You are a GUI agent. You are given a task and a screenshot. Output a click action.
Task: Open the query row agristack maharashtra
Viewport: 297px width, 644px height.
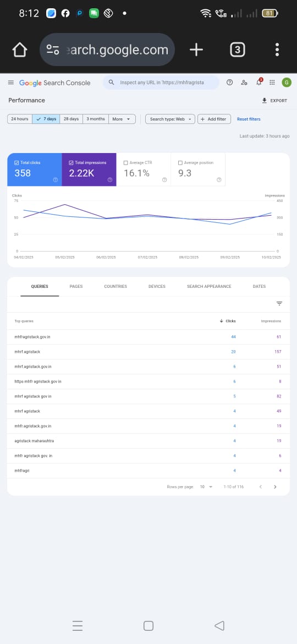tap(148, 441)
